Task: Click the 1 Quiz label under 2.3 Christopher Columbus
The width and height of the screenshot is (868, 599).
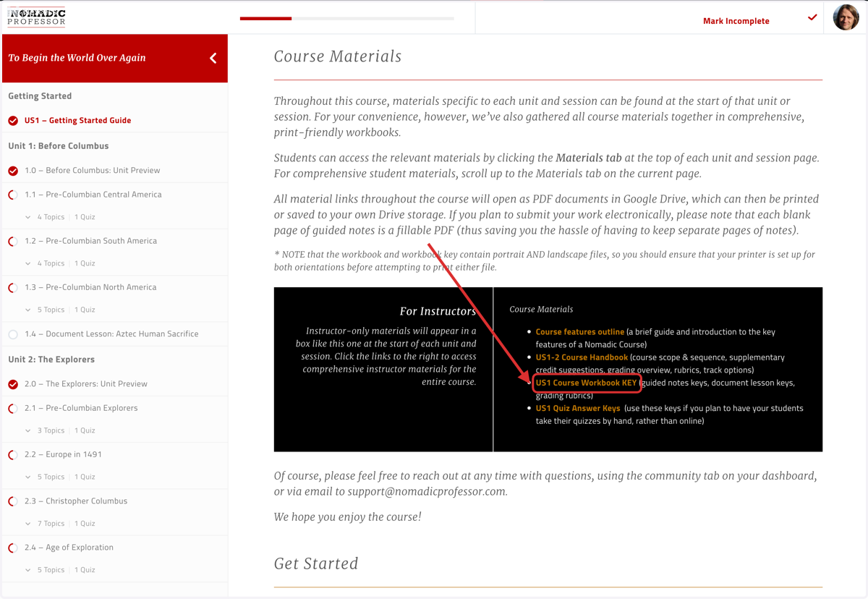Action: tap(85, 523)
